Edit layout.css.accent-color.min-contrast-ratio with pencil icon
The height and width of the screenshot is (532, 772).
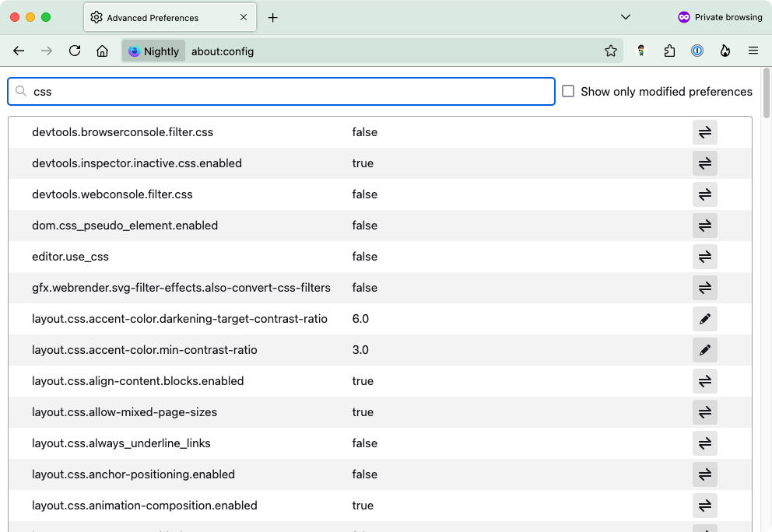click(704, 350)
